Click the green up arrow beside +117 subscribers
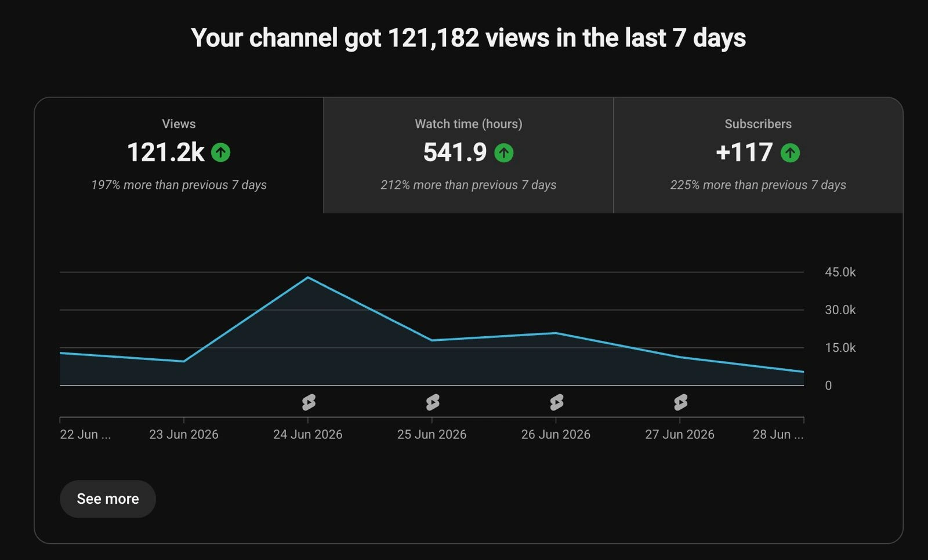This screenshot has height=560, width=928. [x=790, y=152]
